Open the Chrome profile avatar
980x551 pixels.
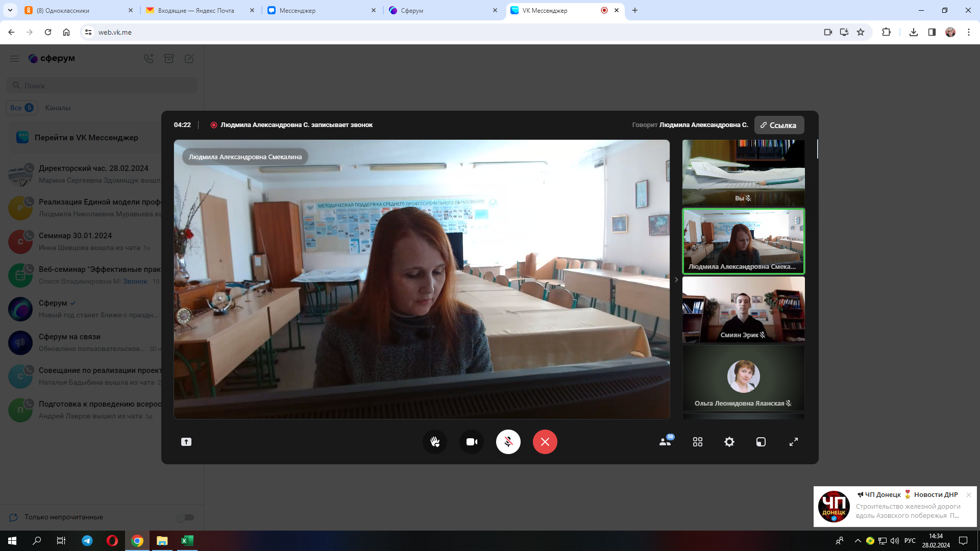950,32
